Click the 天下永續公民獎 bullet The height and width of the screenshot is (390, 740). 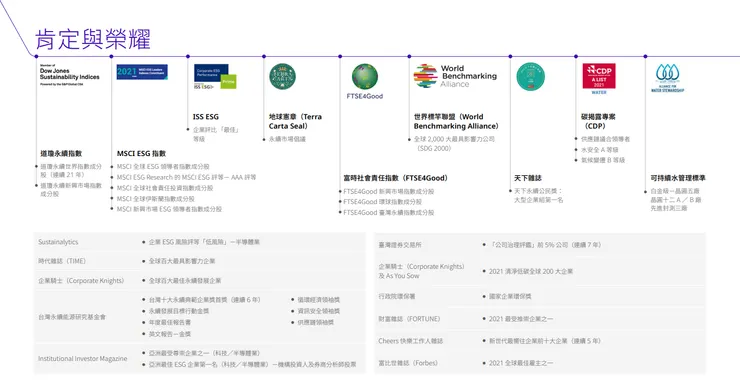click(538, 195)
